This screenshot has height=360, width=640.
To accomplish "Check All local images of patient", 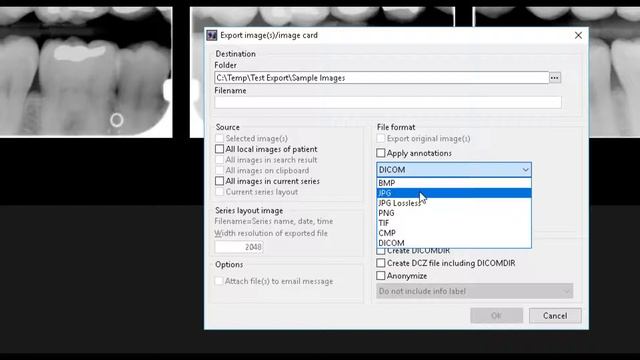I will coord(220,149).
